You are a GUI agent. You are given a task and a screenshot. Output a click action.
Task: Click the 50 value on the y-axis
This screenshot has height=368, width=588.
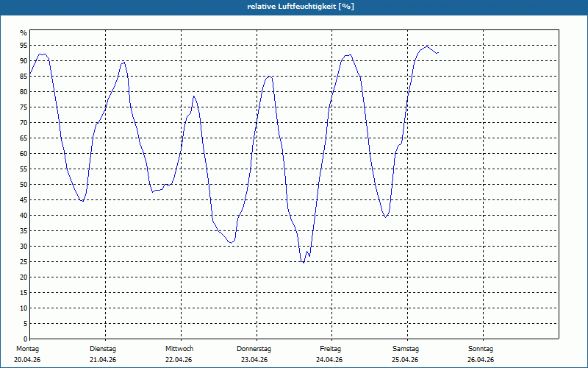tap(24, 185)
